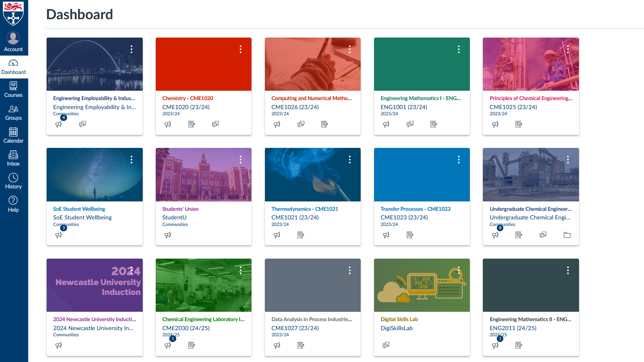
Task: Open options menu on Computing and Numerical Methods card
Action: click(350, 49)
